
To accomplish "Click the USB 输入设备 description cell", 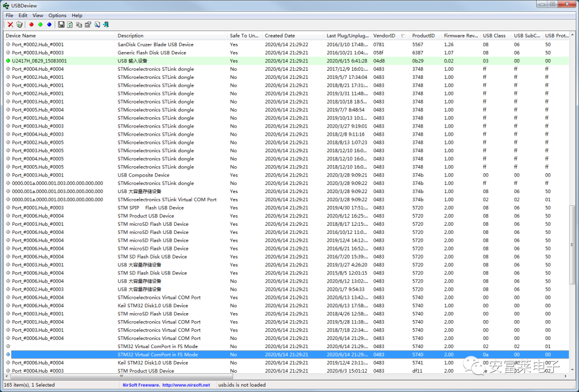I will click(132, 61).
